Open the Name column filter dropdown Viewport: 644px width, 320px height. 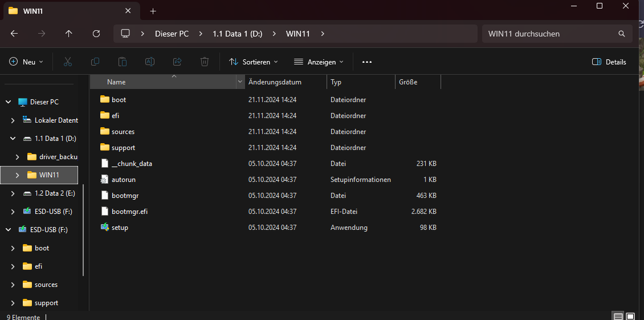[241, 82]
